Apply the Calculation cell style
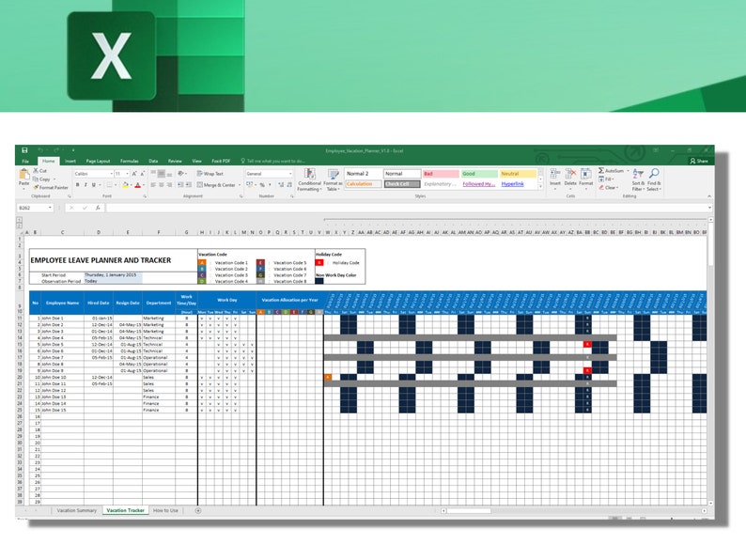The height and width of the screenshot is (560, 746). point(364,184)
